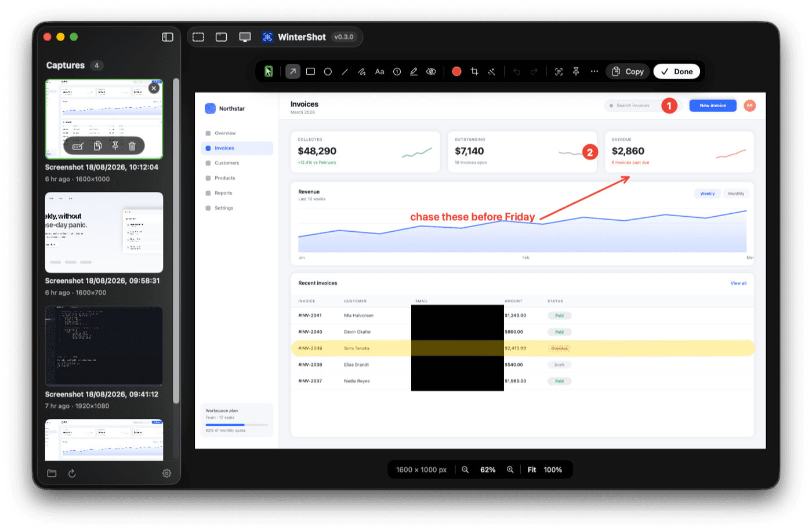The height and width of the screenshot is (532, 812).
Task: Zoom out of the canvas
Action: point(465,469)
